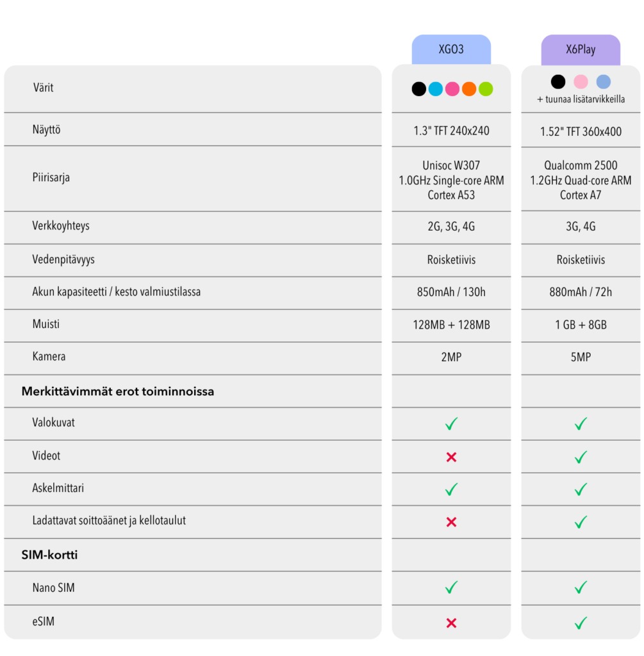
Task: Click XGO3 Askelmittari checkmark icon
Action: (x=451, y=489)
